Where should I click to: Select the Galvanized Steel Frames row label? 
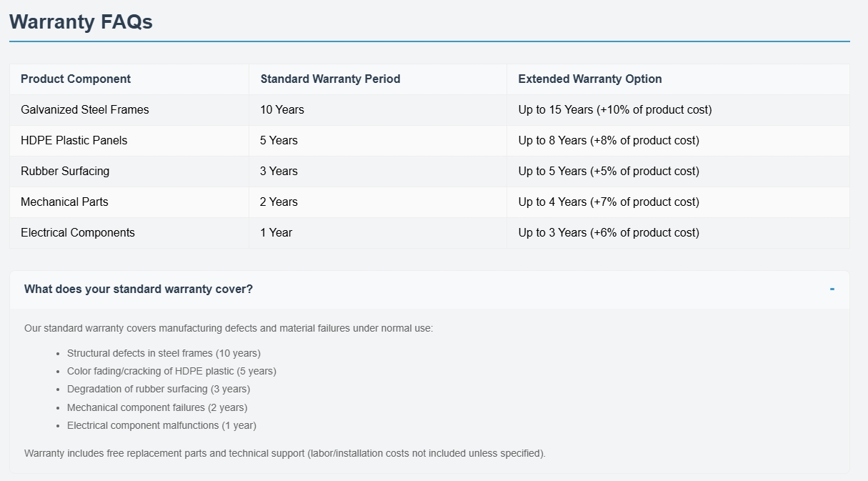coord(85,110)
